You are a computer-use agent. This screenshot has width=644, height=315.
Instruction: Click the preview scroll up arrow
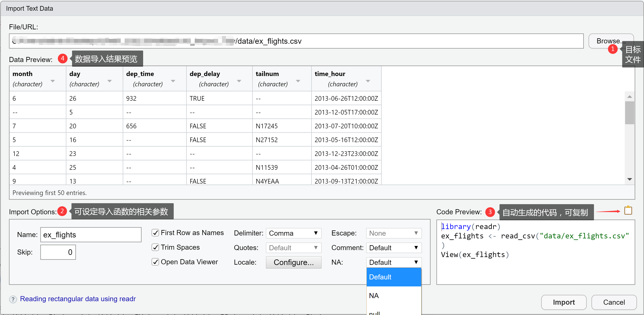tap(630, 97)
